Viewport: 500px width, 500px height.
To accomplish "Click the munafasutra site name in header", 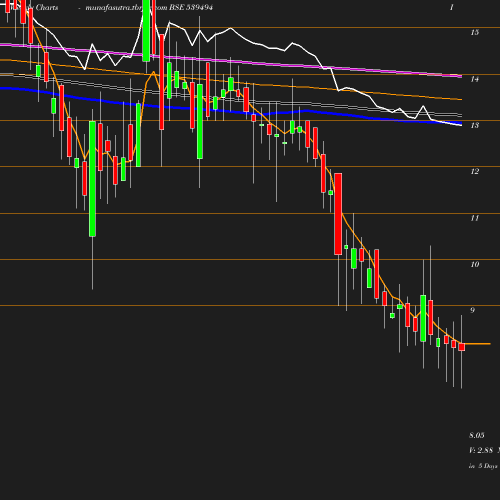I will (x=126, y=8).
